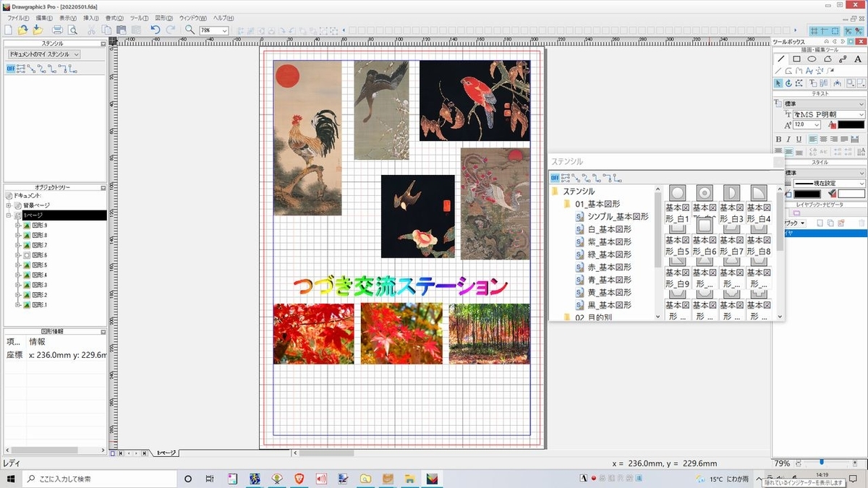Open the font size 12.0 dropdown
The width and height of the screenshot is (868, 488).
816,125
